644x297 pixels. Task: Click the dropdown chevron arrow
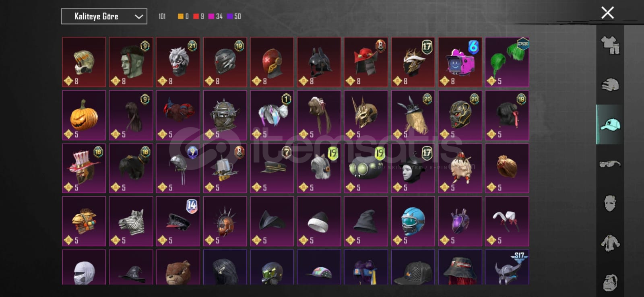[139, 16]
